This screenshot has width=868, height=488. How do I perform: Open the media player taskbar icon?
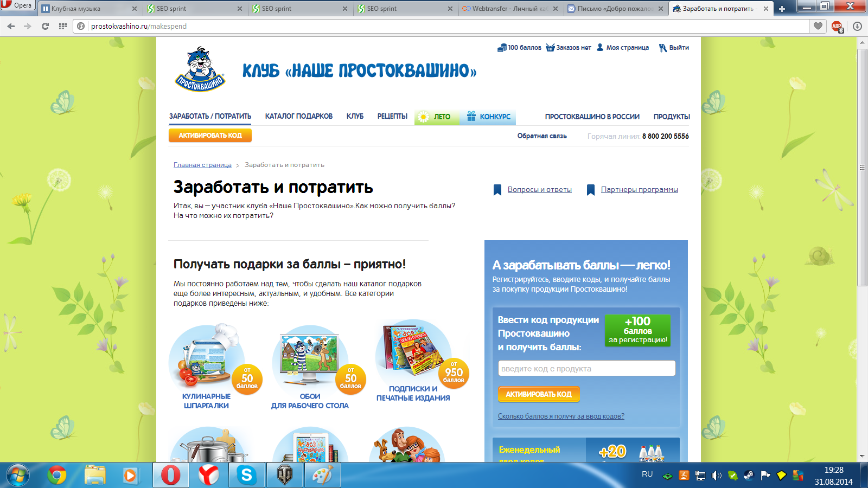point(130,476)
